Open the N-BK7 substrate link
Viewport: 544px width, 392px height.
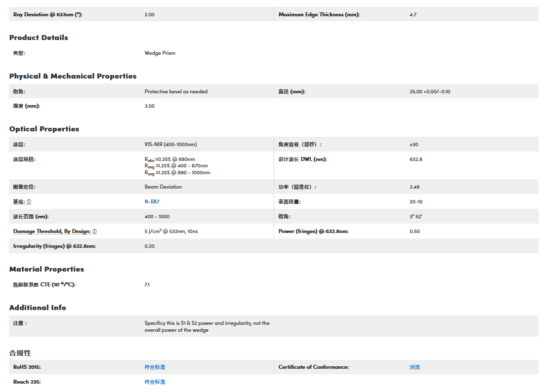(152, 202)
